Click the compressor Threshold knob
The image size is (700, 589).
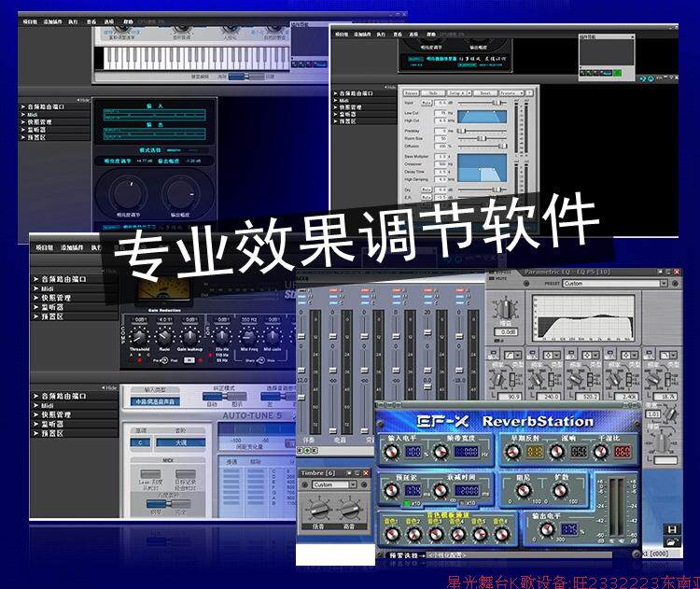point(139,336)
